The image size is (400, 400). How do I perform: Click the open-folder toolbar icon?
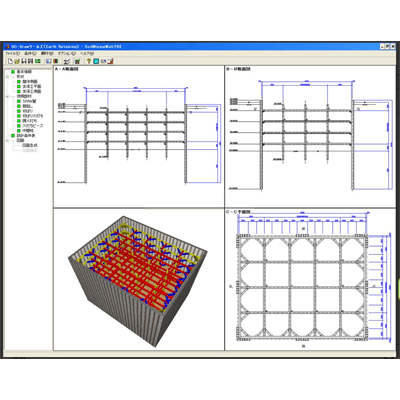click(17, 61)
